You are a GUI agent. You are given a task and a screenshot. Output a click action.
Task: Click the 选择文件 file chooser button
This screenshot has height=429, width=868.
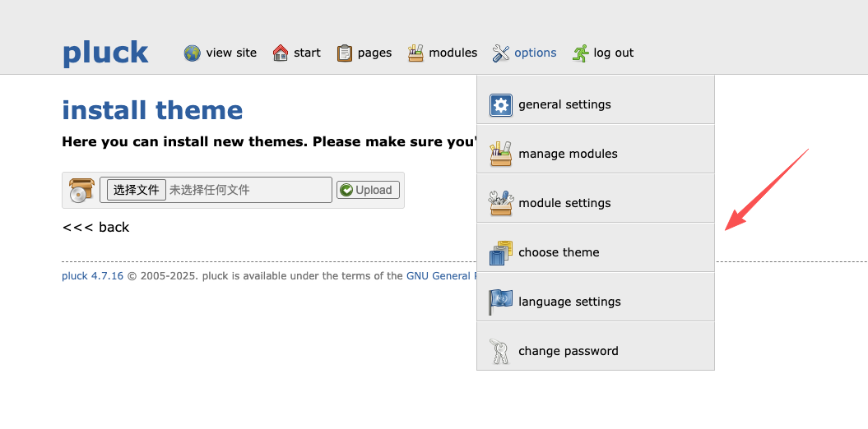click(137, 190)
